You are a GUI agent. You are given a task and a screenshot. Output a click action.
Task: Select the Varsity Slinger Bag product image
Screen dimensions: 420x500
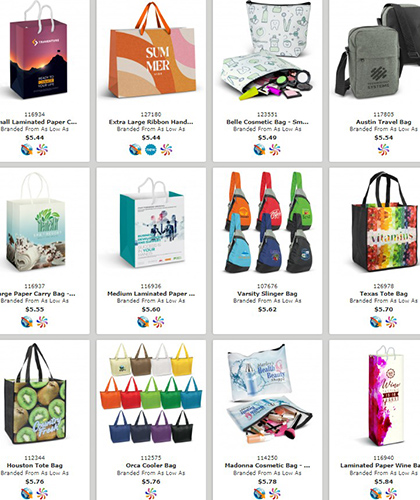[268, 222]
